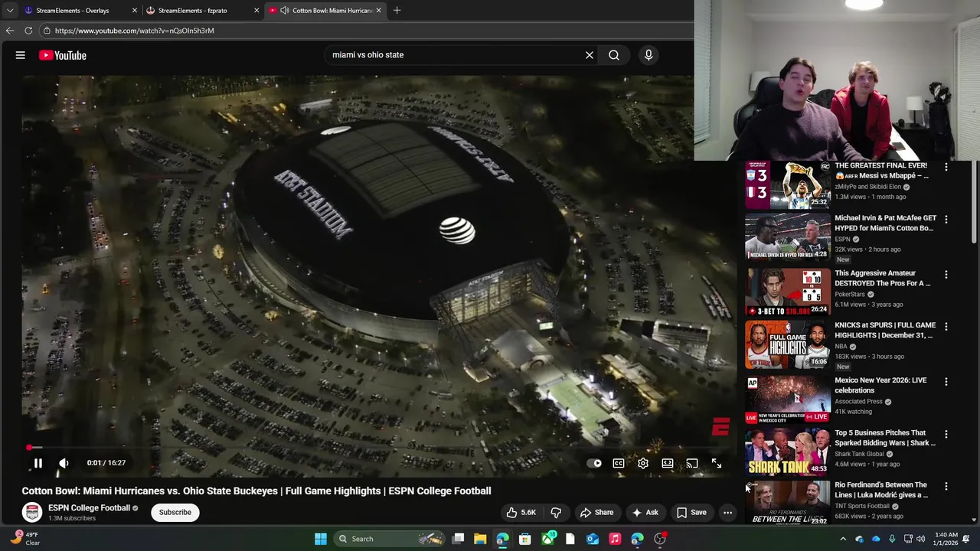Close the StreamElements - fzprato tab
This screenshot has height=551, width=980.
pyautogui.click(x=256, y=11)
